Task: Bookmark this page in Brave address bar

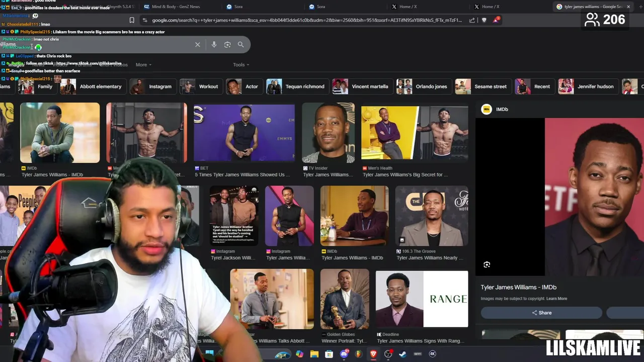Action: pyautogui.click(x=132, y=20)
